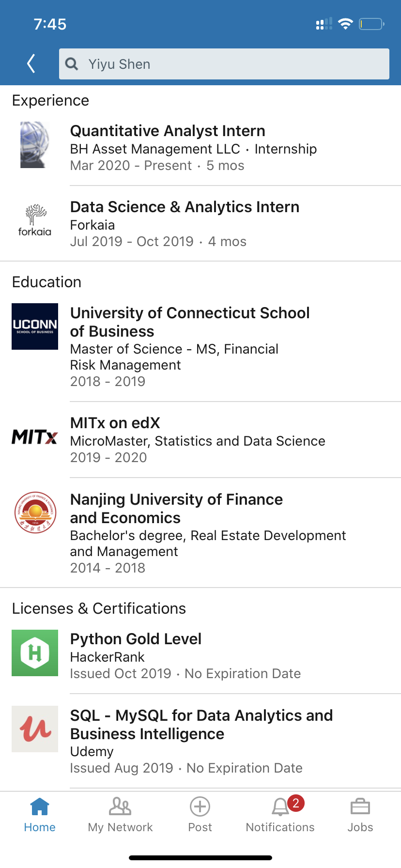Go to the Home tab
Viewport: 401px width, 868px height.
point(40,815)
